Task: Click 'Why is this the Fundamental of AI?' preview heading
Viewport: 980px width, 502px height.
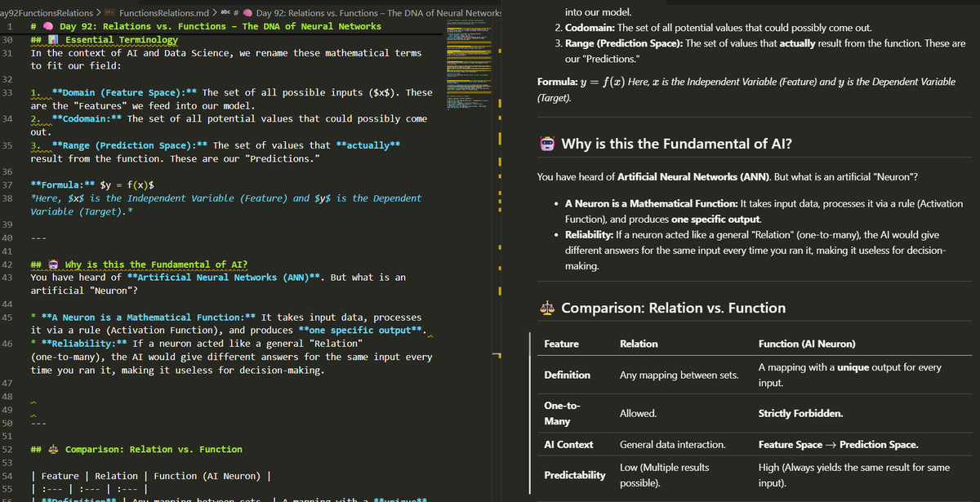Action: coord(676,144)
